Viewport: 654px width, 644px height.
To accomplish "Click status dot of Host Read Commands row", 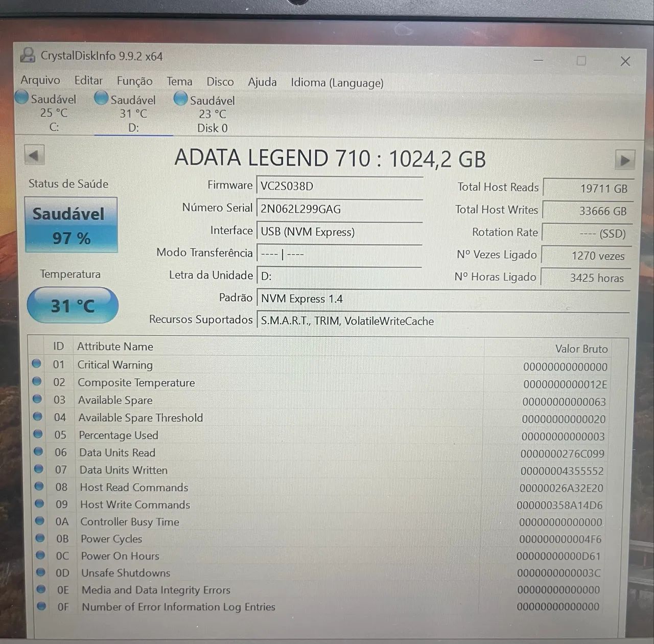I will [39, 486].
